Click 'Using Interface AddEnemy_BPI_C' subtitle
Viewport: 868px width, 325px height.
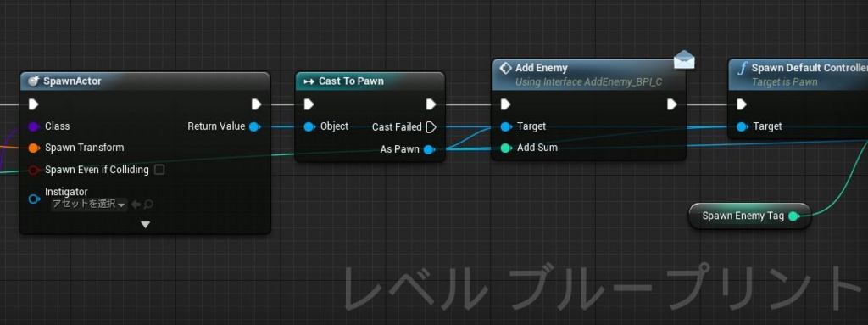pyautogui.click(x=588, y=82)
